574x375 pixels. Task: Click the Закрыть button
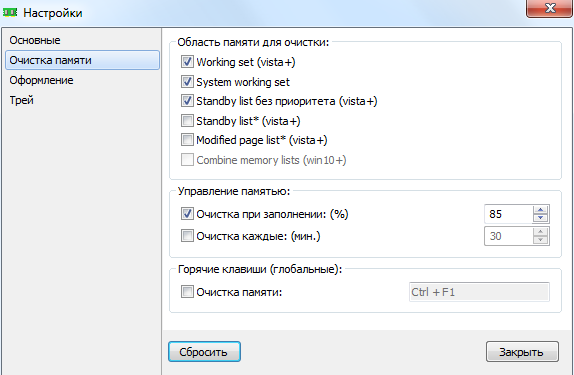tap(522, 352)
